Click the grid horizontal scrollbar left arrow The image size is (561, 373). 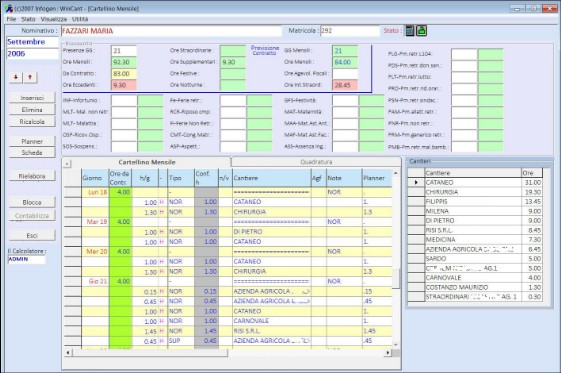[68, 353]
